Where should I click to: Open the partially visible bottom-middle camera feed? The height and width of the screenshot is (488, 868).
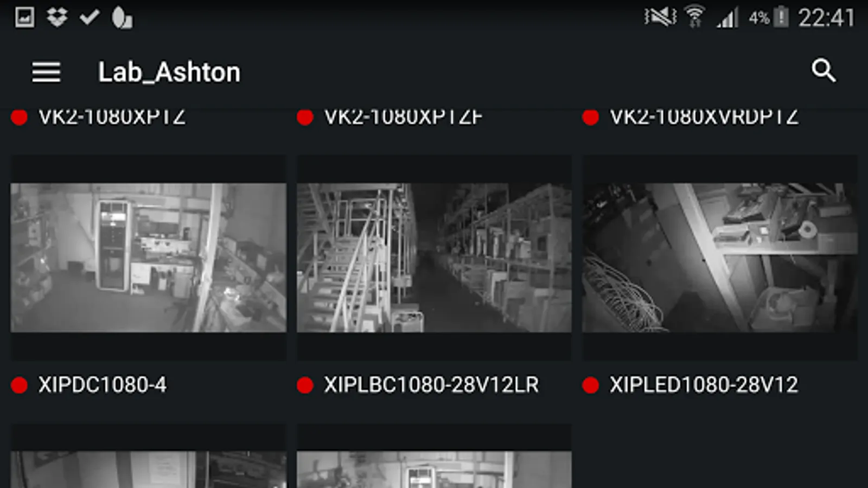click(x=434, y=456)
